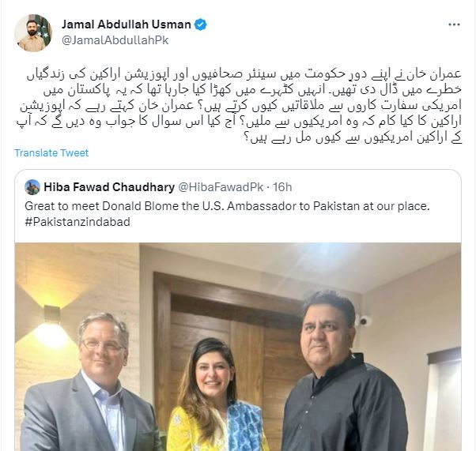Select the Hiba Fawad Chaudhary display name

point(109,187)
